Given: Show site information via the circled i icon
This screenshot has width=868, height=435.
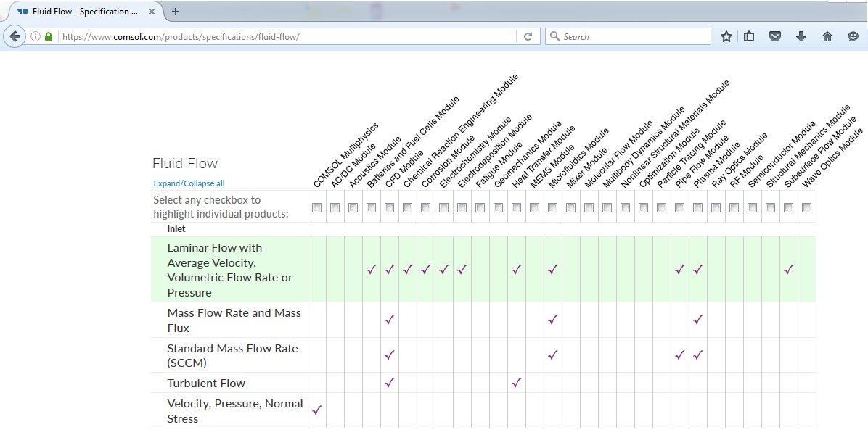Looking at the screenshot, I should tap(35, 36).
